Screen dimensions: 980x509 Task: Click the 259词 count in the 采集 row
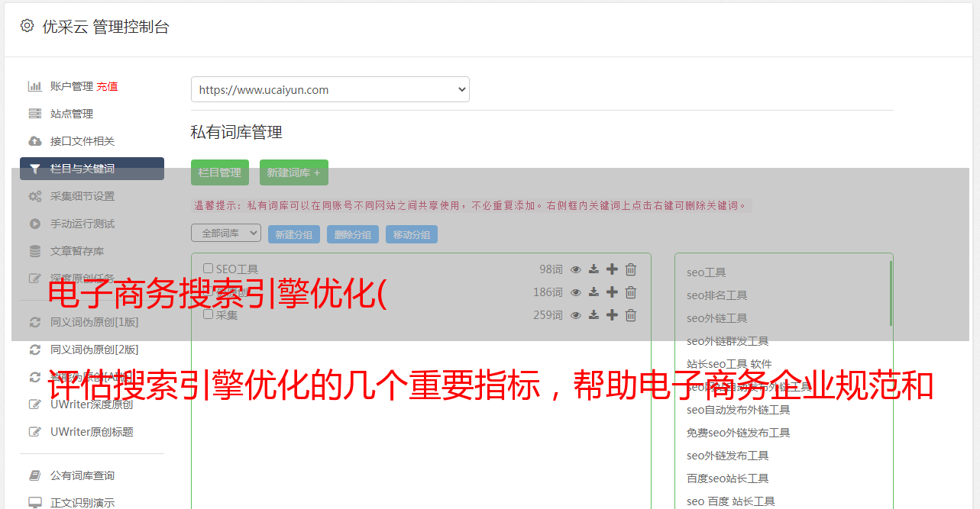[548, 315]
